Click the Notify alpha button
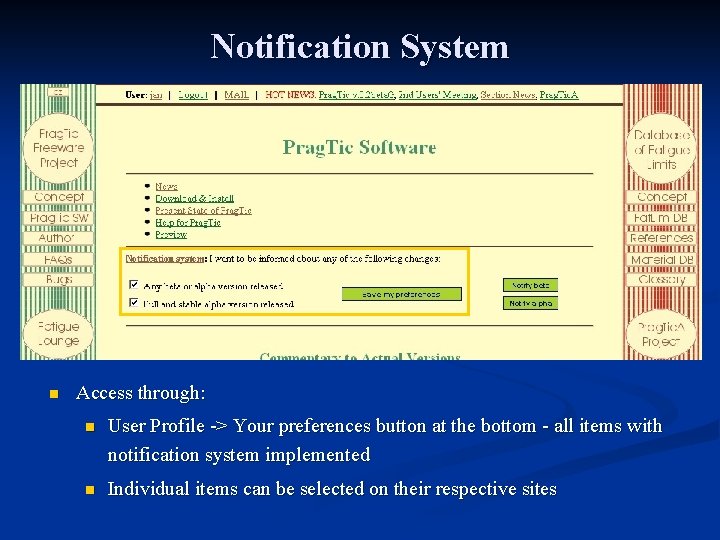The width and height of the screenshot is (720, 540). pos(530,303)
